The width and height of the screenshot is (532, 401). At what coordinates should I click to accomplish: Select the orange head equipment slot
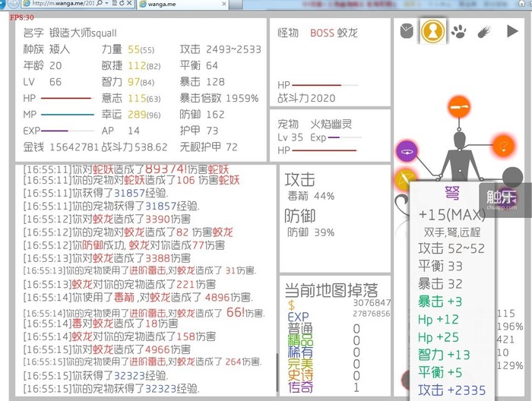point(459,107)
